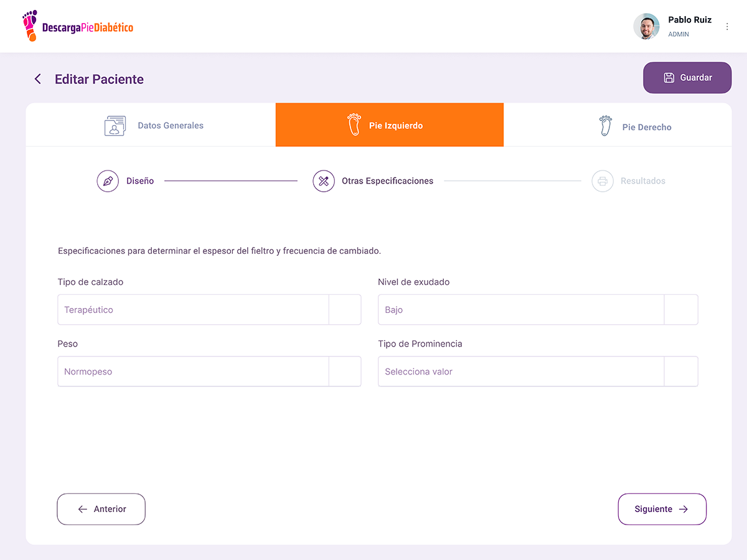Viewport: 747px width, 560px height.
Task: Click the Resultados printer step icon
Action: [603, 181]
